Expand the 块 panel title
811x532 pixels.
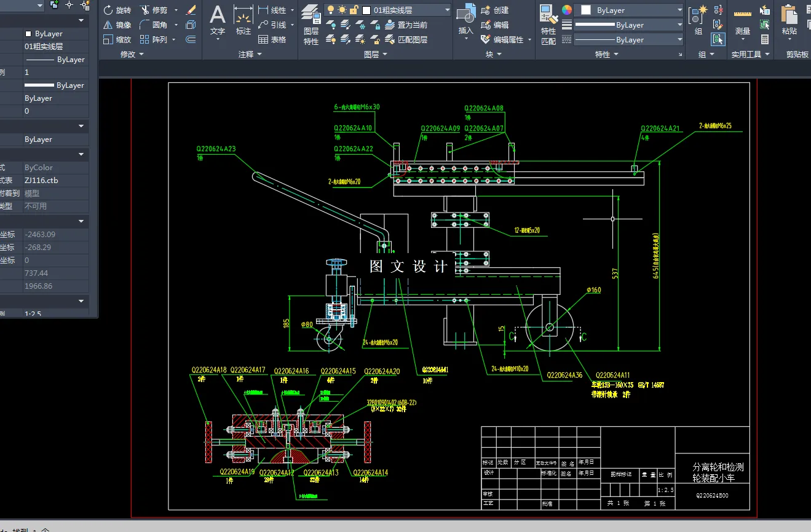click(x=494, y=55)
